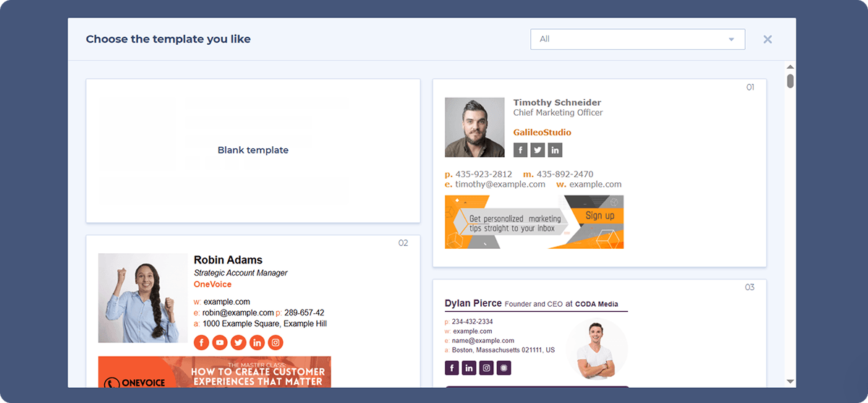
Task: Select the Blank template card
Action: pyautogui.click(x=253, y=150)
